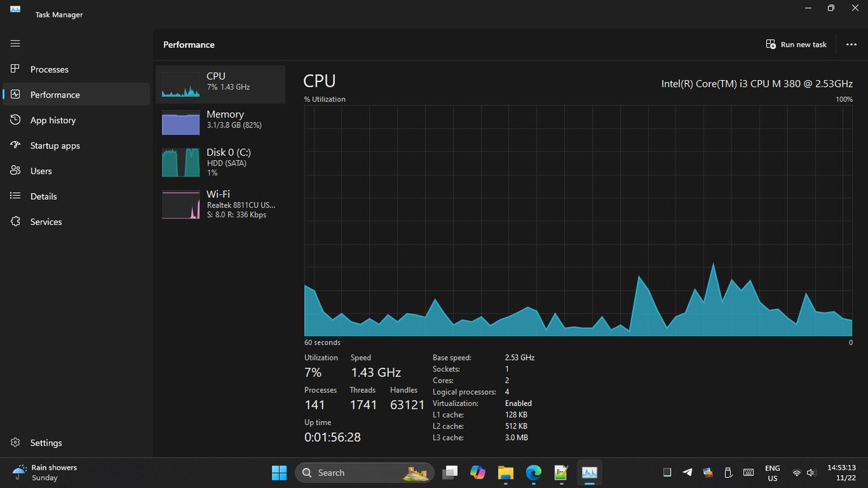Show hidden icons in the system tray
868x488 pixels.
667,472
